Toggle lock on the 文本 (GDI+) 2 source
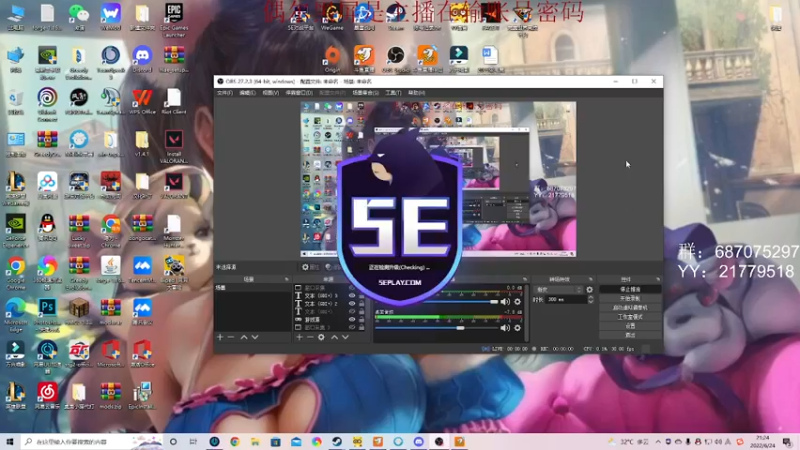800x450 pixels. (x=362, y=304)
